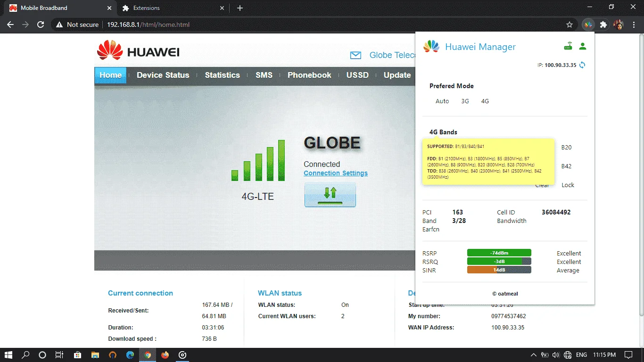Click the Cell ID value 36084492

tap(556, 212)
